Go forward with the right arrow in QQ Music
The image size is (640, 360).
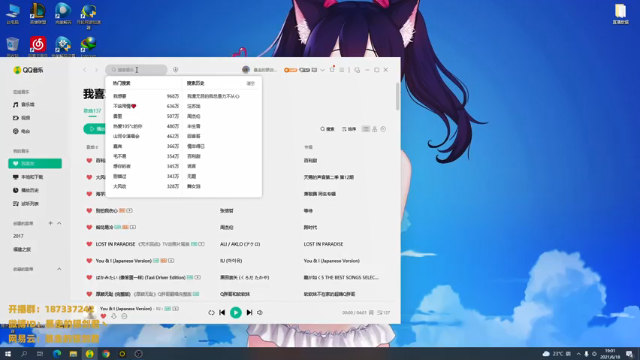[x=97, y=70]
